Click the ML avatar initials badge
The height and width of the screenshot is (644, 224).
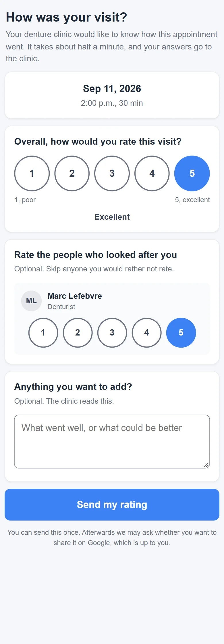31,301
